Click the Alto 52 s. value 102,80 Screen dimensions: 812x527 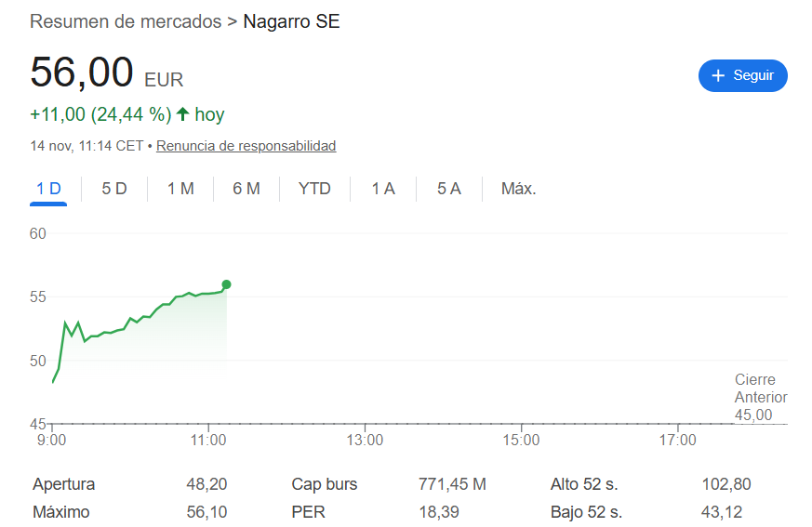[x=725, y=484]
